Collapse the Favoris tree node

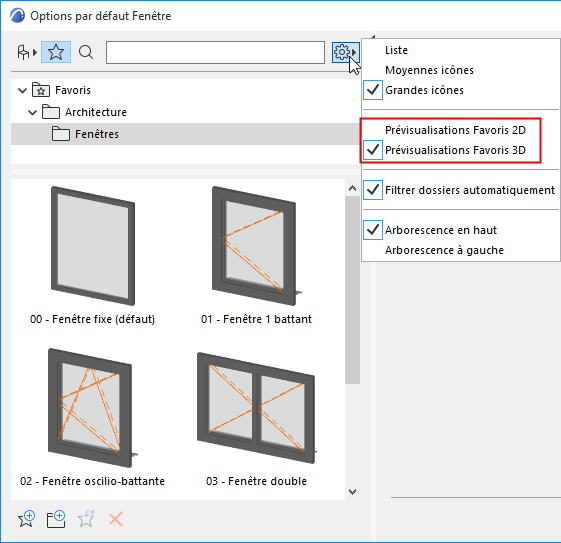click(x=23, y=90)
